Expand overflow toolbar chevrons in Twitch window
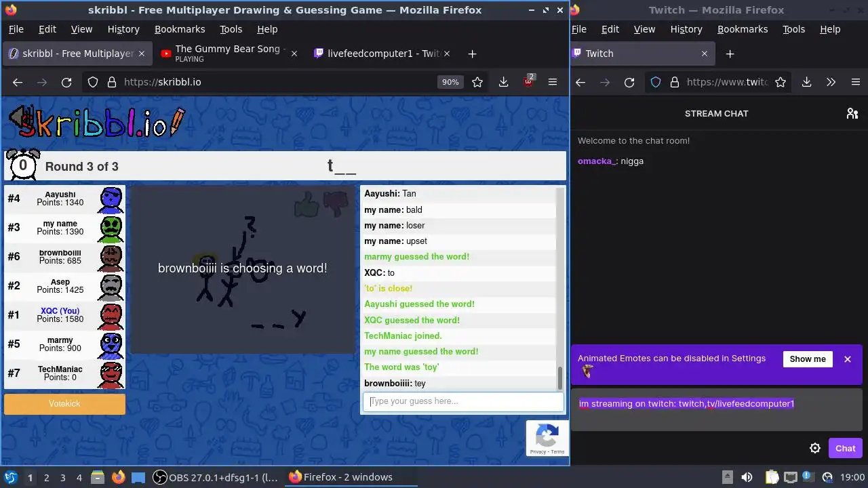Screen dimensions: 868x488 click(x=831, y=82)
